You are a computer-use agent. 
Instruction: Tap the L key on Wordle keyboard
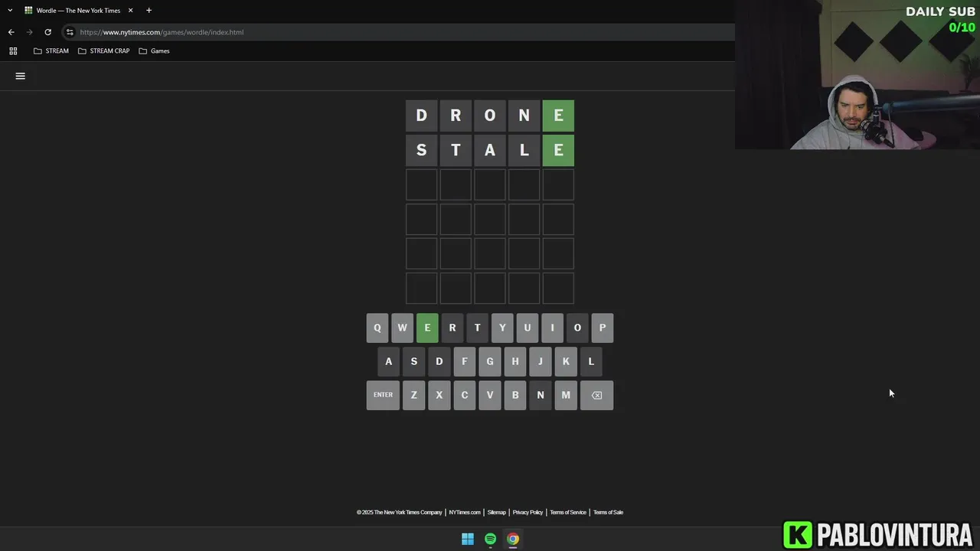point(591,361)
